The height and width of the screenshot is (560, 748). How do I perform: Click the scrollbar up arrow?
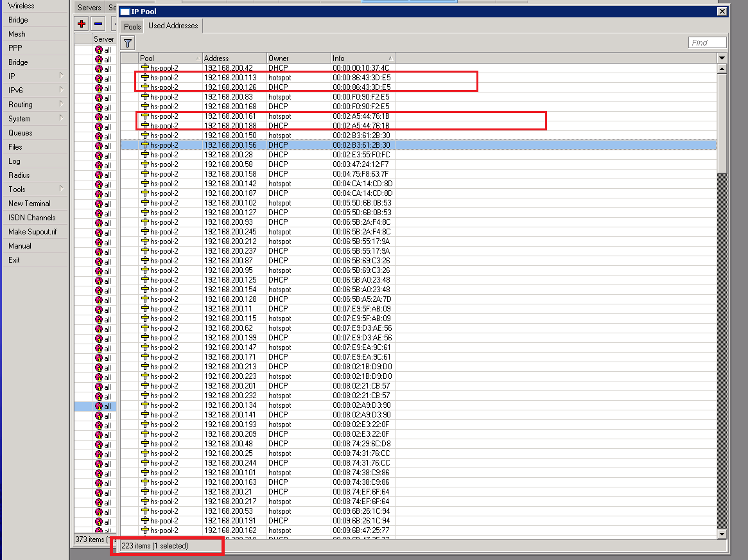(722, 69)
